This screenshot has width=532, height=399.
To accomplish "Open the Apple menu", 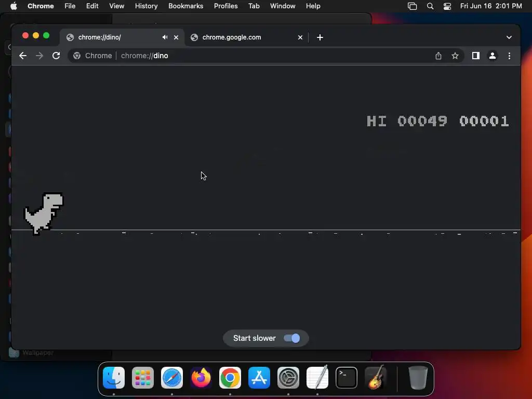I will [x=14, y=6].
